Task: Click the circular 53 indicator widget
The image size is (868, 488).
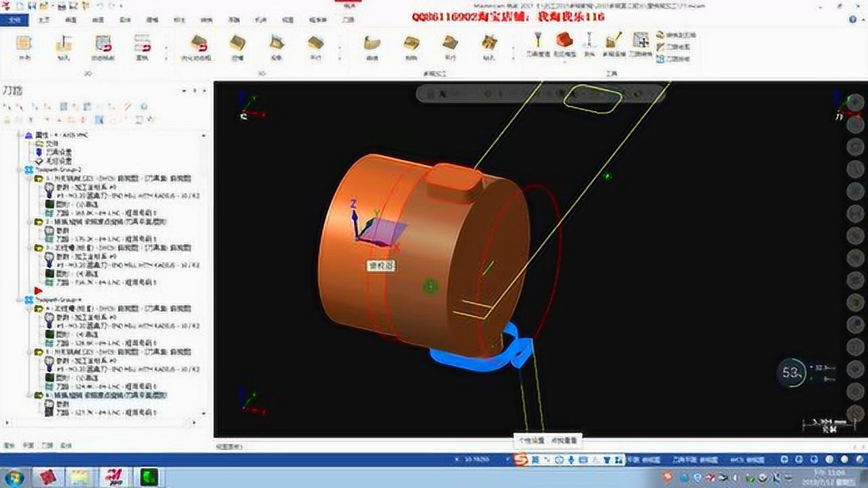Action: point(791,373)
